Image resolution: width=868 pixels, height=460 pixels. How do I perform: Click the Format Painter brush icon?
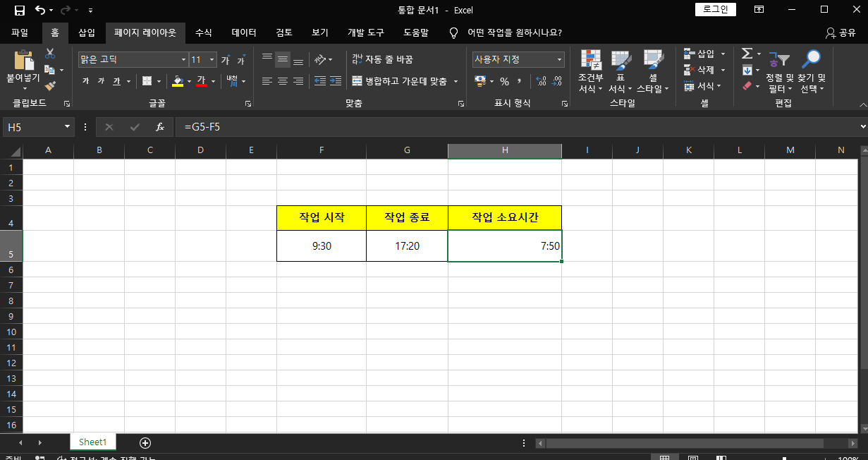(x=50, y=85)
